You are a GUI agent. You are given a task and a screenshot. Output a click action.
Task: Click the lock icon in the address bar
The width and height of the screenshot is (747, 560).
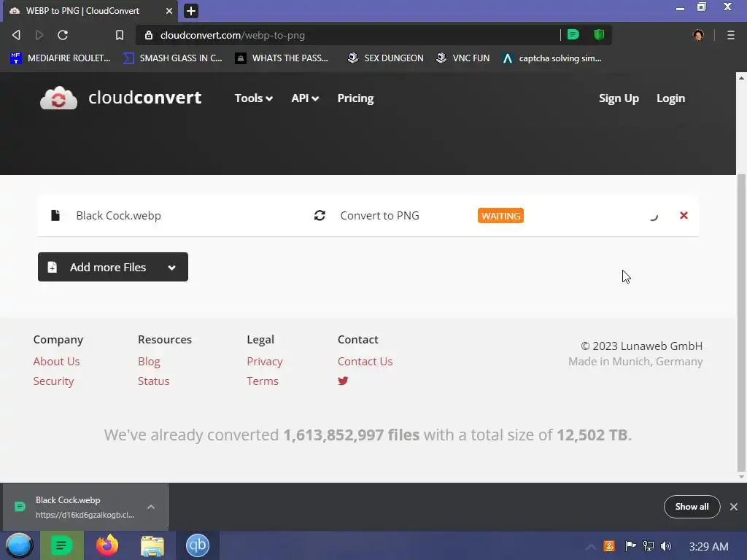pyautogui.click(x=149, y=35)
